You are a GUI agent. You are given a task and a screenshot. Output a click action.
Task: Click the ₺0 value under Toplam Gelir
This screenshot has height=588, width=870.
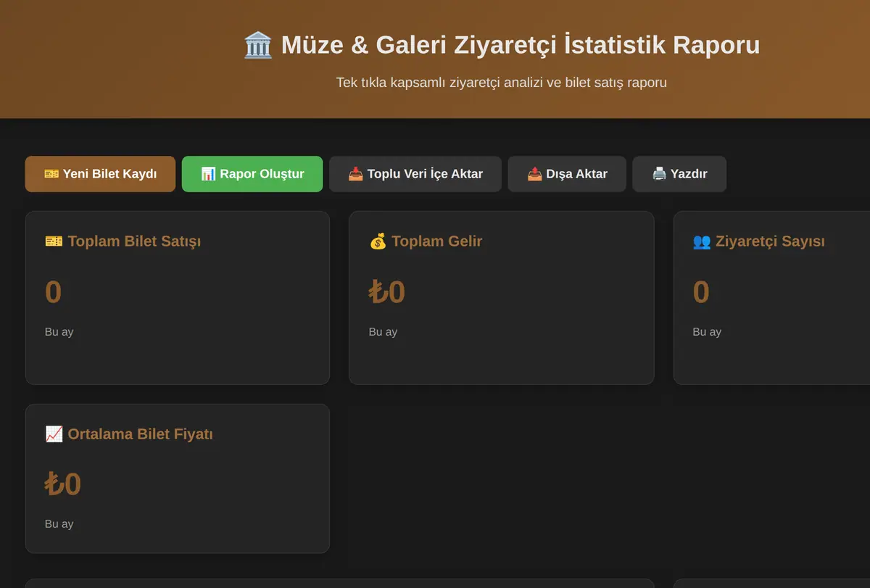386,292
